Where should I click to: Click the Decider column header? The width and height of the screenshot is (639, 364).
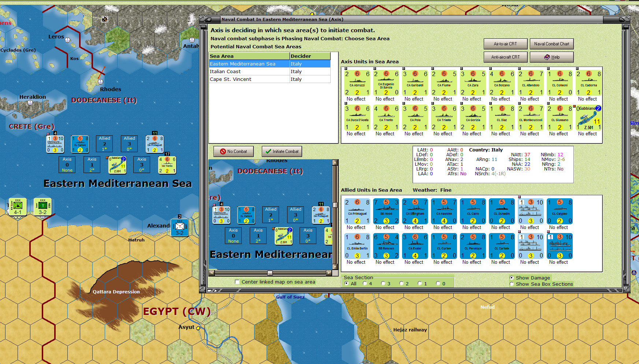coord(310,56)
